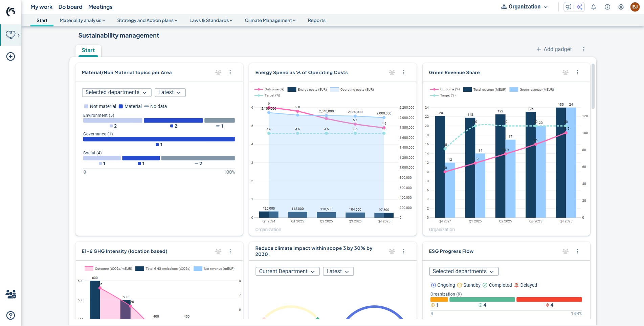Open the Materiality analysis menu
644x326 pixels.
coord(82,21)
